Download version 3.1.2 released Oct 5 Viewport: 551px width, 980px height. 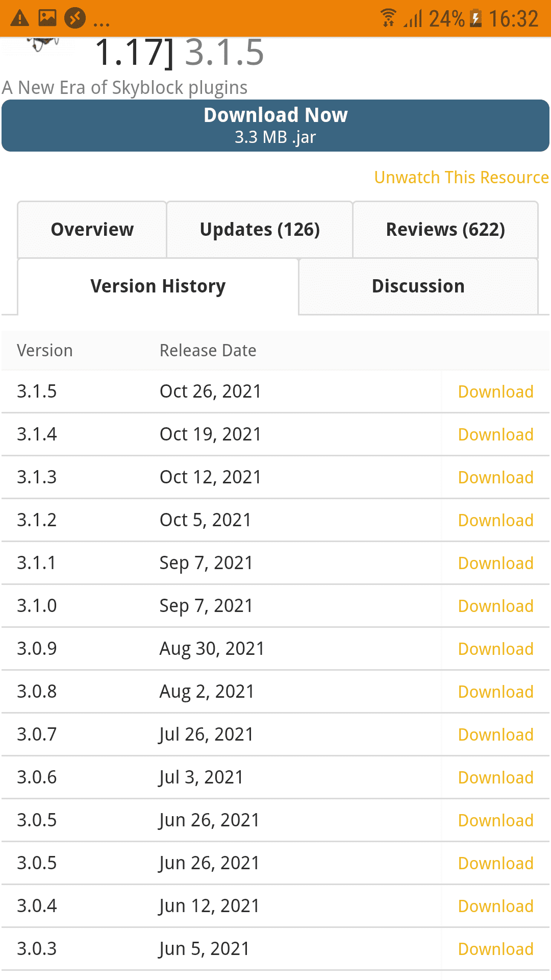(495, 520)
